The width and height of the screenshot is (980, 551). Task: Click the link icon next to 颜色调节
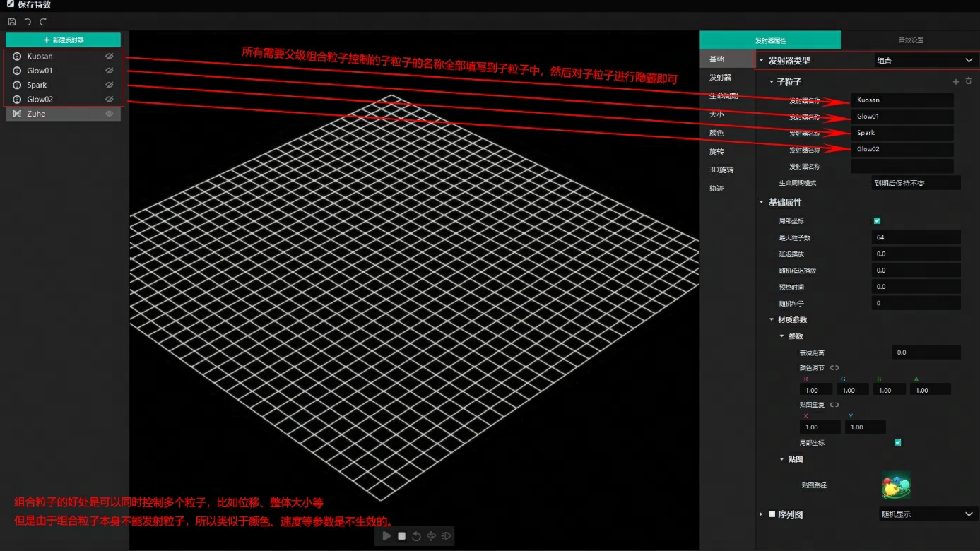coord(834,367)
